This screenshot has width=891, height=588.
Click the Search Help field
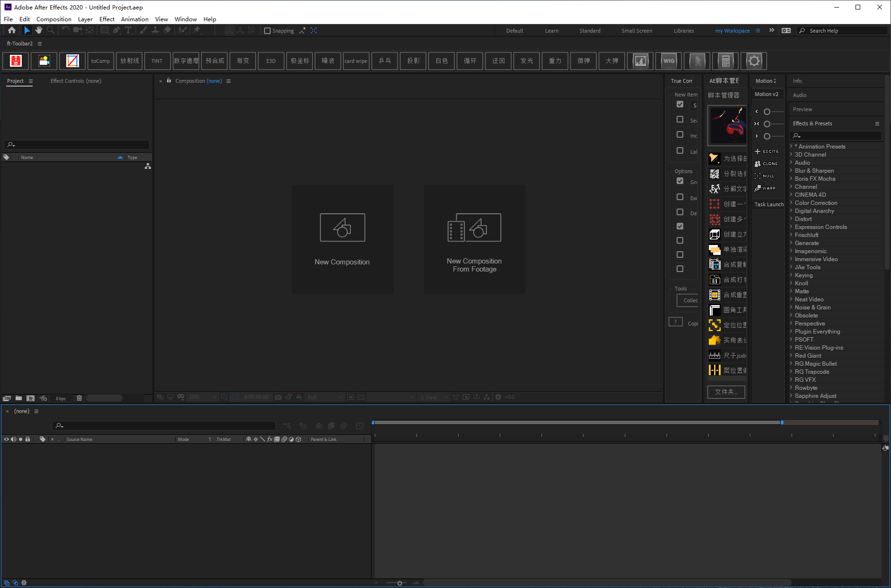point(842,31)
